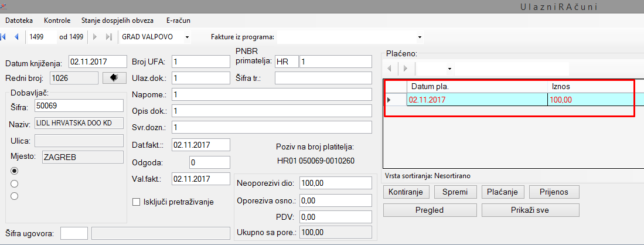Select the first radio button under Mjesto
Viewport: 644px width, 245px height.
(15, 171)
